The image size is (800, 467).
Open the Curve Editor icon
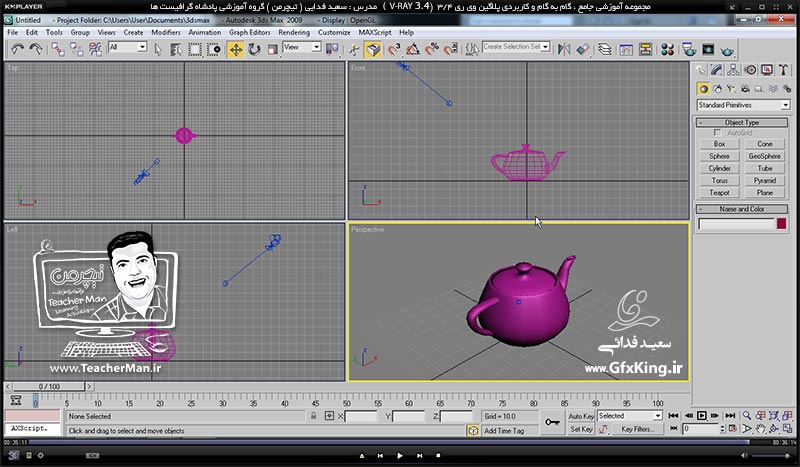[626, 50]
